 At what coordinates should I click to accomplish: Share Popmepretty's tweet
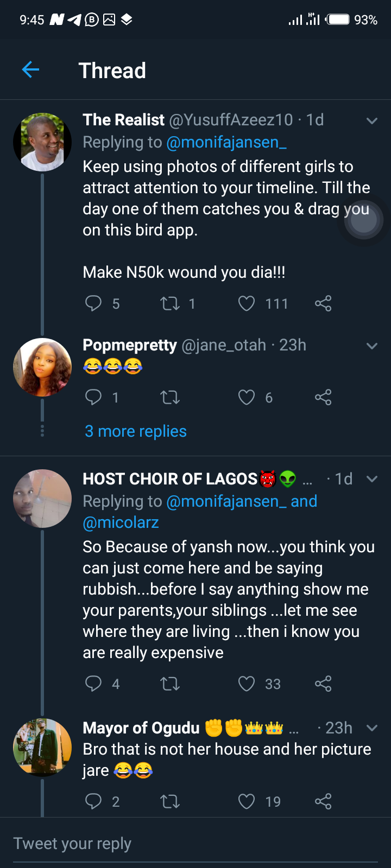pos(323,398)
